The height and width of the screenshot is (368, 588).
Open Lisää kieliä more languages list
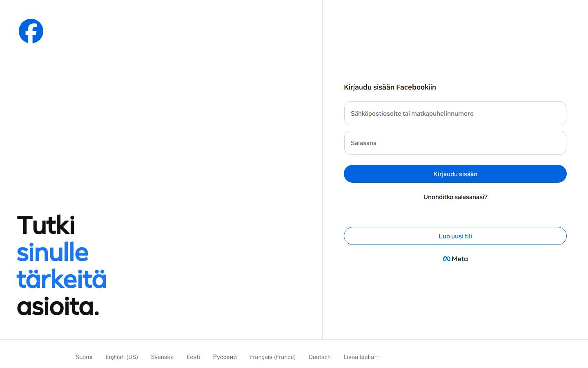(x=362, y=357)
